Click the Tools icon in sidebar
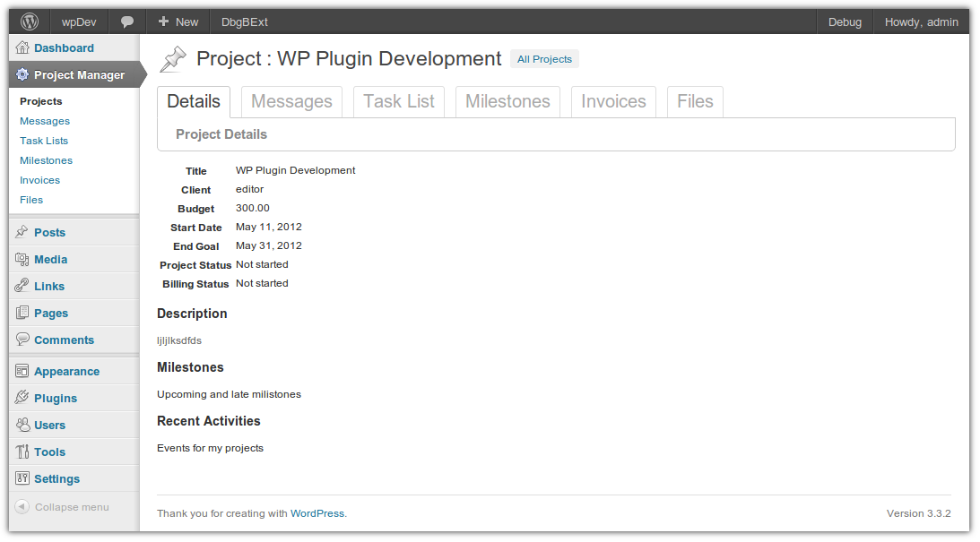Screen dimensions: 980x542 pyautogui.click(x=22, y=452)
